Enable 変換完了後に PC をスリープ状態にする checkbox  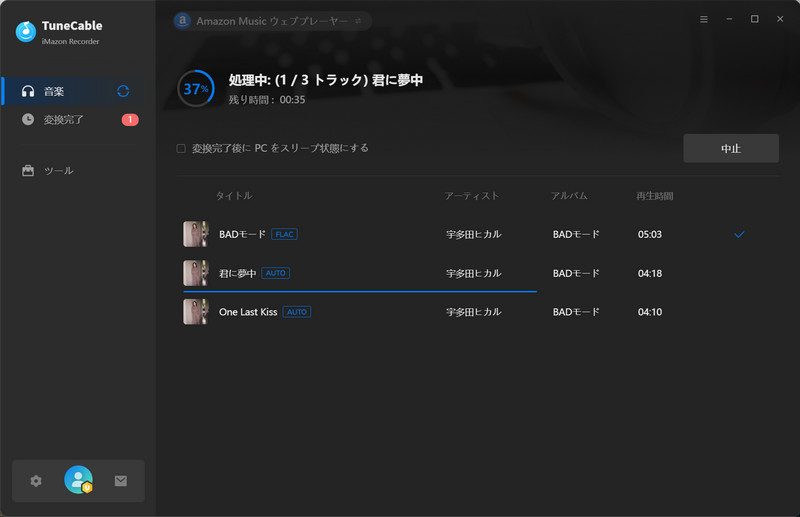181,149
